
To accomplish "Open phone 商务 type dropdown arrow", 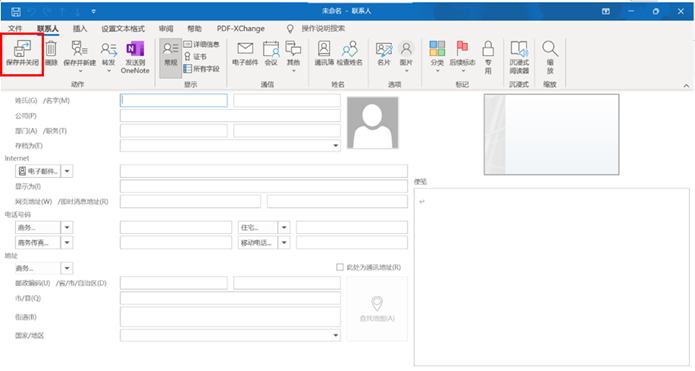I will (67, 227).
